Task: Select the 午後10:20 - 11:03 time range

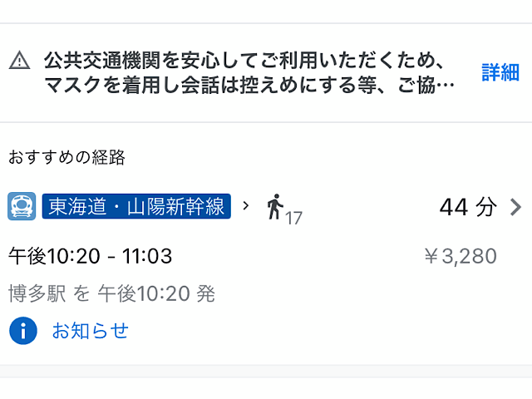Action: point(91,256)
